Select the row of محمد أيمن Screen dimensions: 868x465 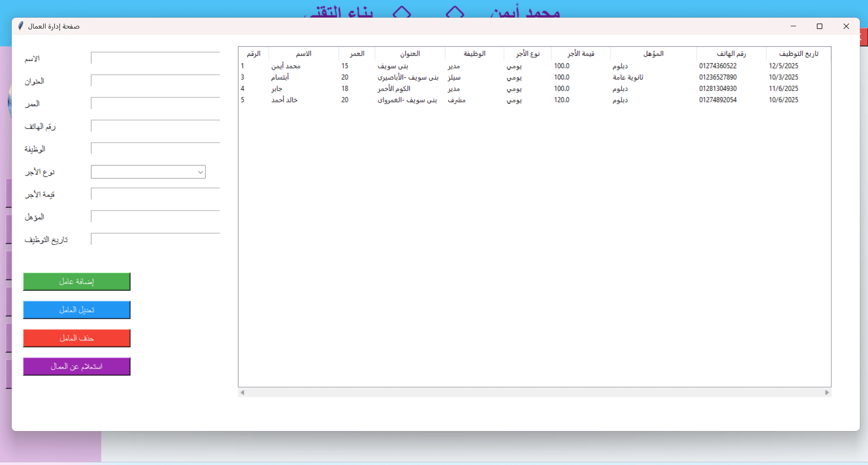[535, 66]
